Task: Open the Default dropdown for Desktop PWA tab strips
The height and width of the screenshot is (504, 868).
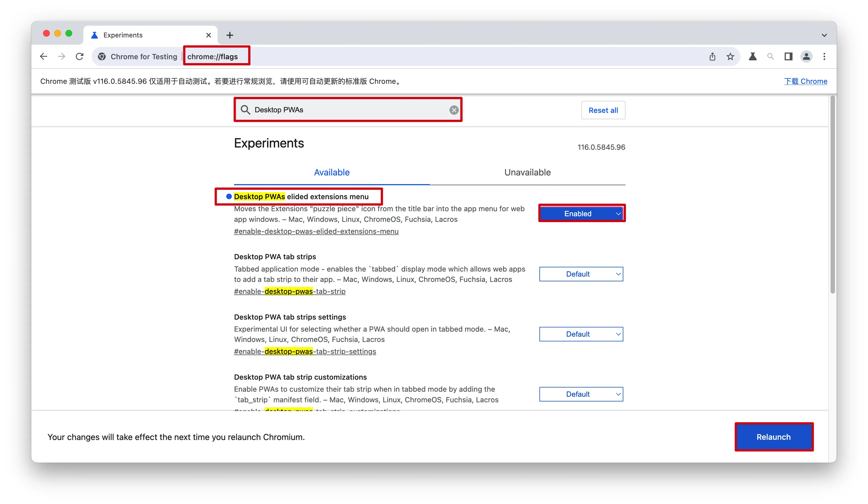Action: pyautogui.click(x=581, y=274)
